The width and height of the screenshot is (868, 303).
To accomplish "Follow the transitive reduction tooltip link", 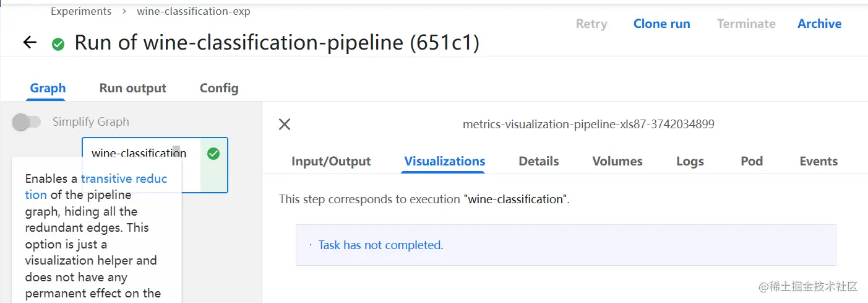I will (124, 178).
